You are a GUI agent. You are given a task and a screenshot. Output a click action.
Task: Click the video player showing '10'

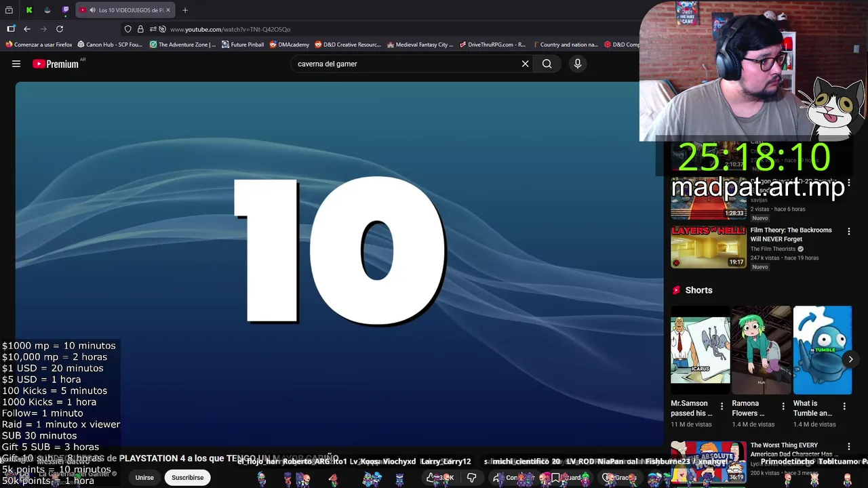coord(339,264)
